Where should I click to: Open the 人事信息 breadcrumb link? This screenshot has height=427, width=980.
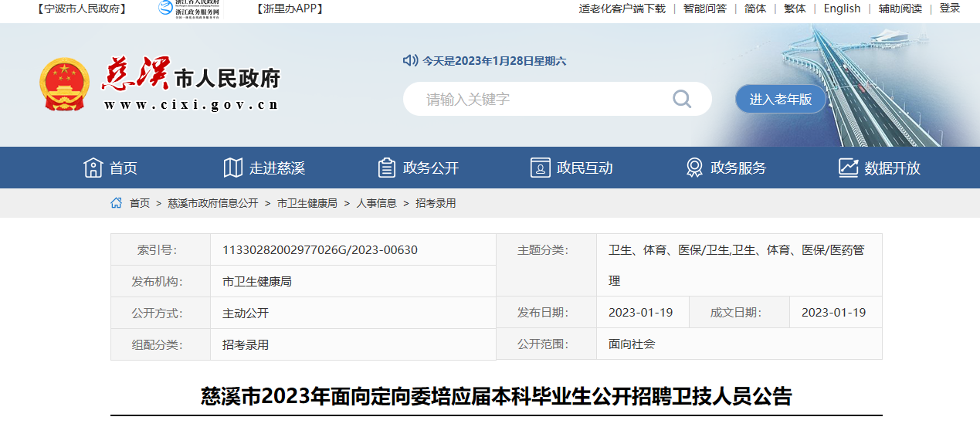(376, 203)
